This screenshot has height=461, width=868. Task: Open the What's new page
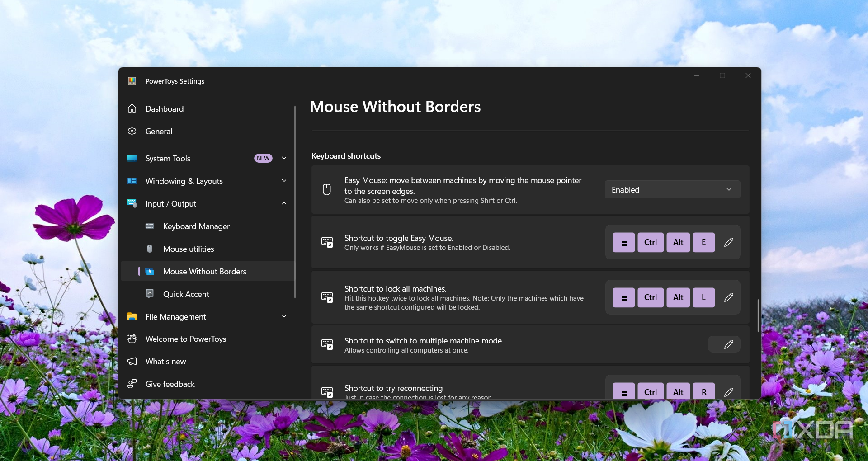click(x=208, y=361)
